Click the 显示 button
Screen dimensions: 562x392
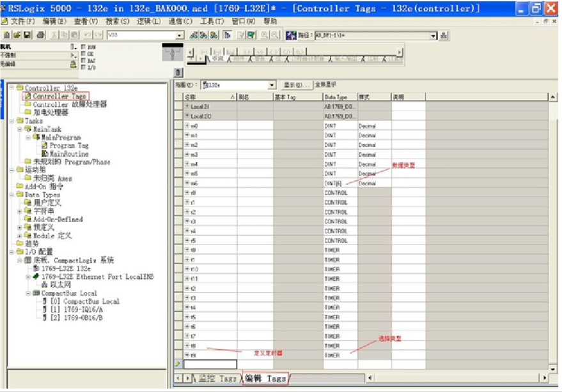point(296,85)
